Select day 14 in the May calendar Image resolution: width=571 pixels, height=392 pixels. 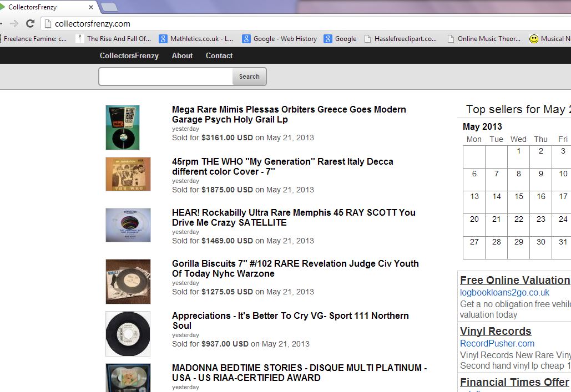[x=496, y=202]
